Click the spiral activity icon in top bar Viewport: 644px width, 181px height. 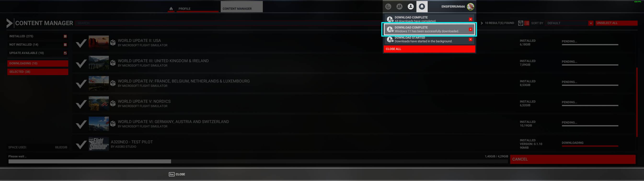pos(388,6)
